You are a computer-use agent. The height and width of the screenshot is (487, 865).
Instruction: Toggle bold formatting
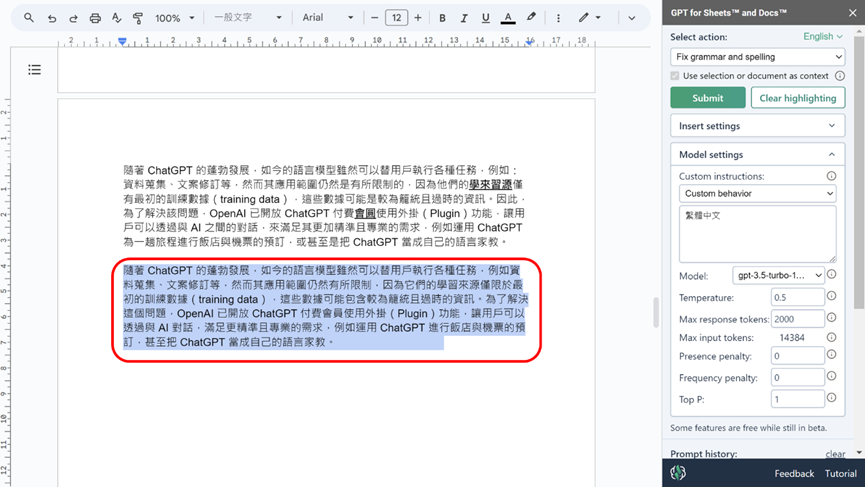point(442,18)
